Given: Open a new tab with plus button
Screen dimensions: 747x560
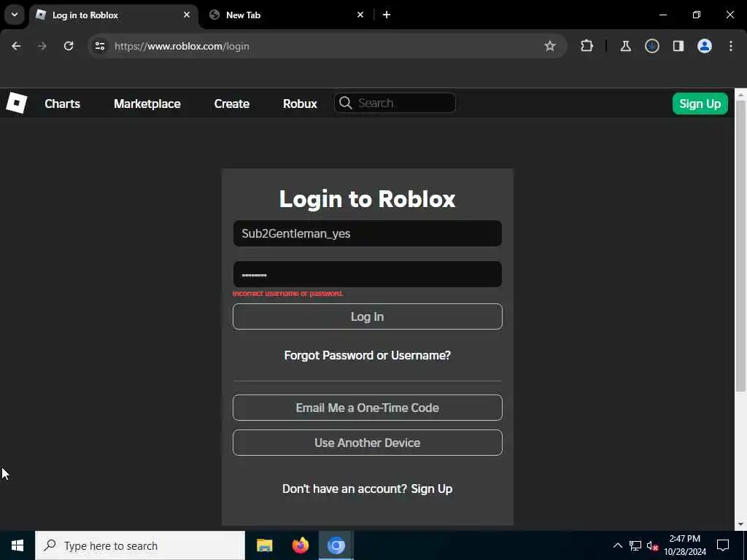Looking at the screenshot, I should (x=387, y=15).
